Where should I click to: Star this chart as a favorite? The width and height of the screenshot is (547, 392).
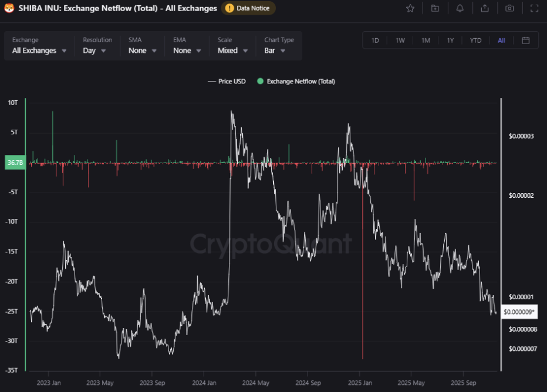pos(410,8)
